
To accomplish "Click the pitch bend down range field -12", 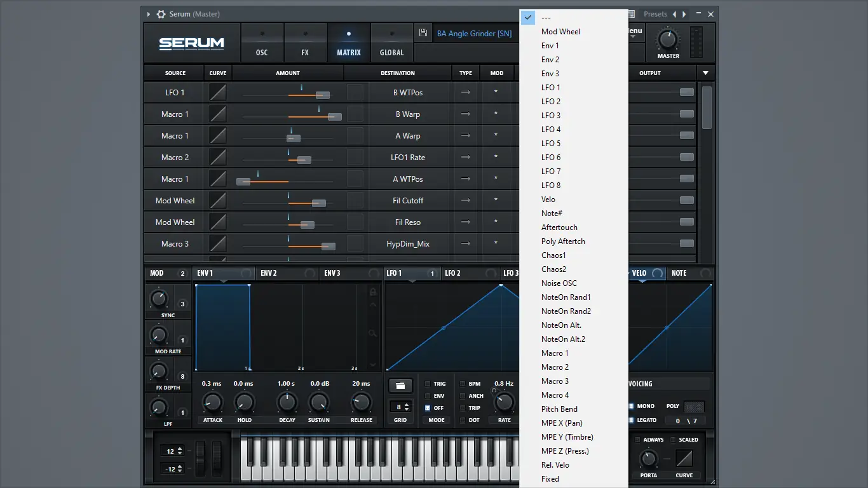I will coord(172,469).
